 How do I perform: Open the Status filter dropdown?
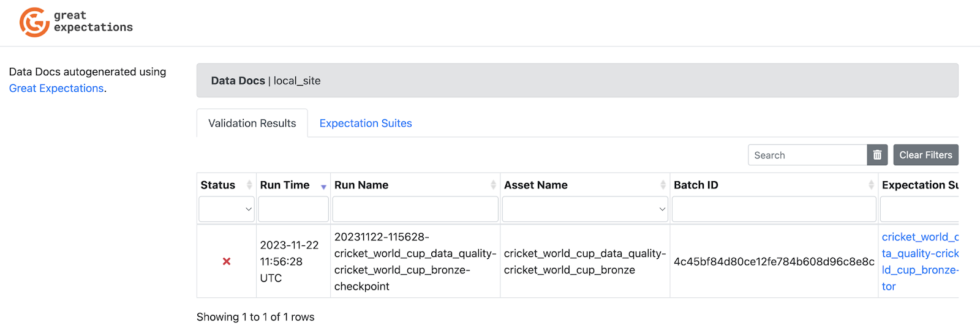(x=227, y=209)
